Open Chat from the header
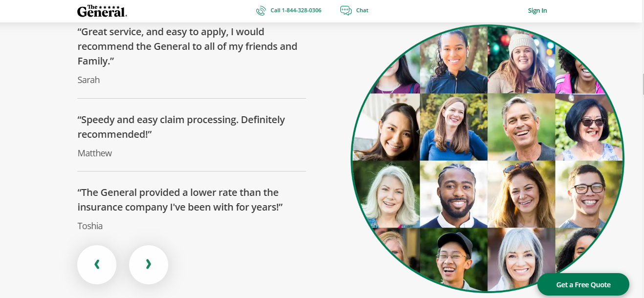 pyautogui.click(x=362, y=10)
